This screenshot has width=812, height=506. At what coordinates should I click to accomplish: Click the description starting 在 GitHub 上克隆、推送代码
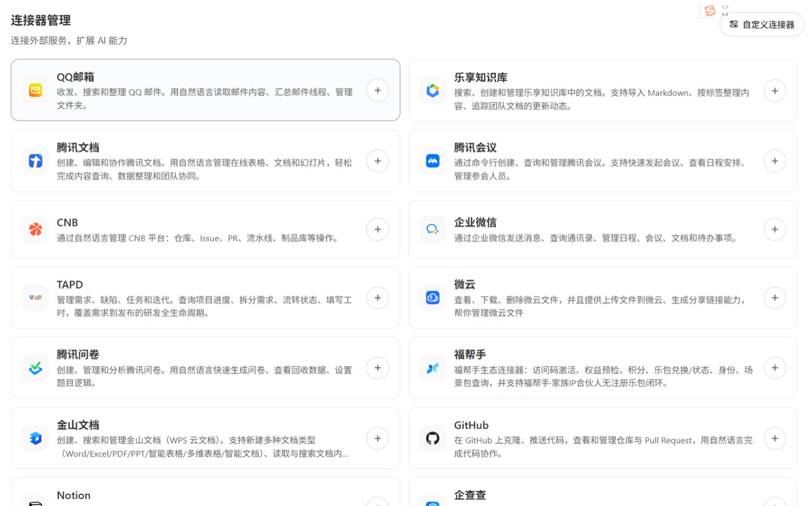603,446
